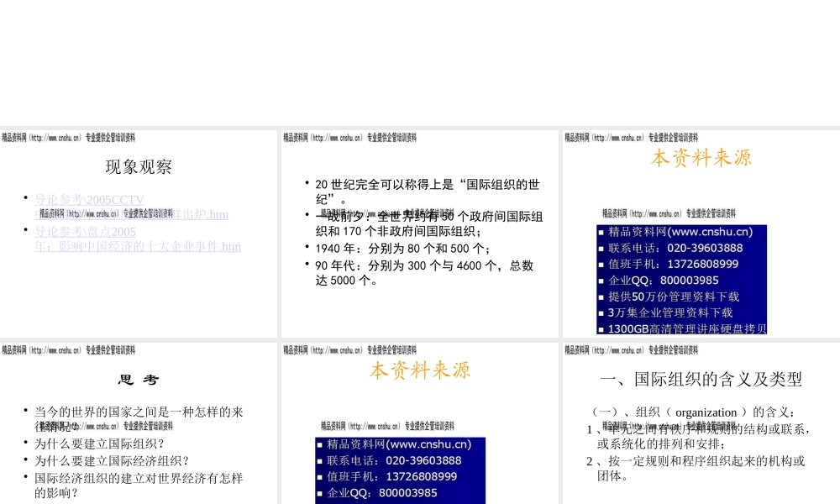Click the orange 本资料来源 title in top-right slide
The height and width of the screenshot is (504, 840).
tap(701, 158)
